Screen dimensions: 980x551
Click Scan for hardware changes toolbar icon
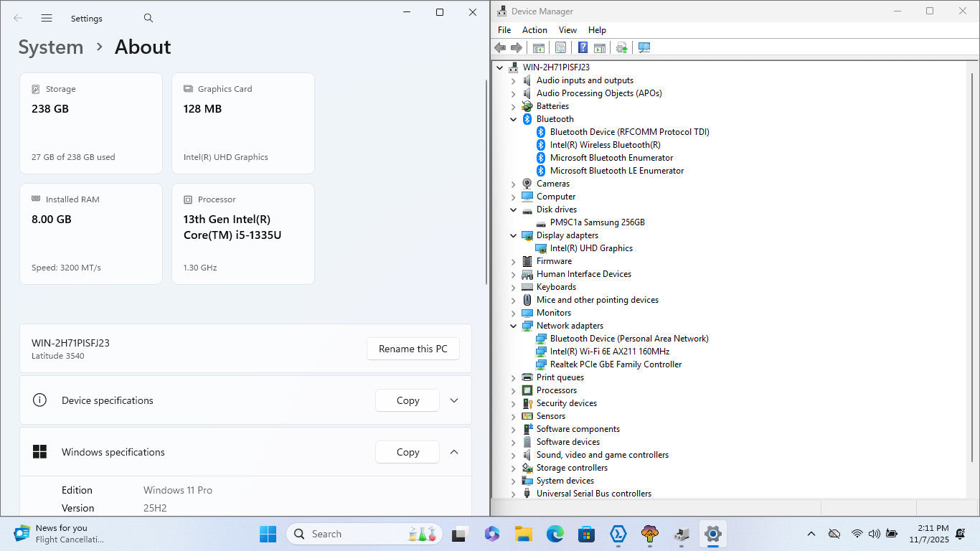click(644, 47)
